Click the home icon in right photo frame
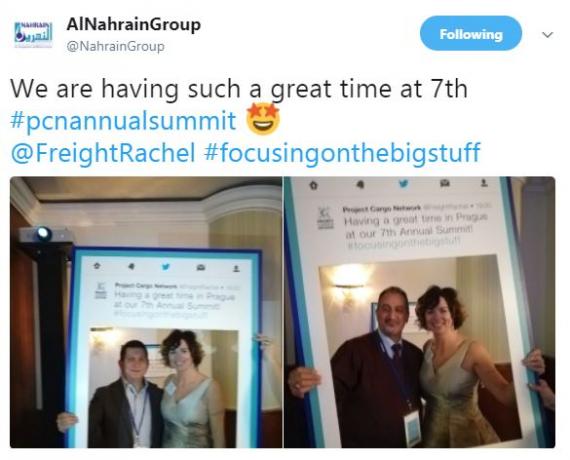 313,185
